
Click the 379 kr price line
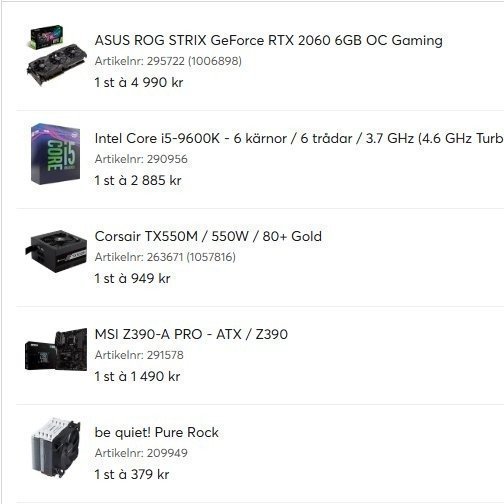click(x=132, y=474)
